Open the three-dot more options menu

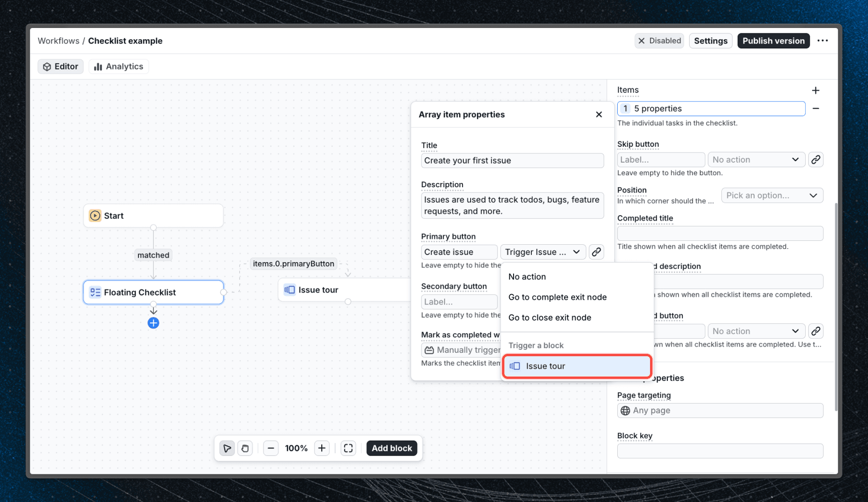tap(823, 41)
